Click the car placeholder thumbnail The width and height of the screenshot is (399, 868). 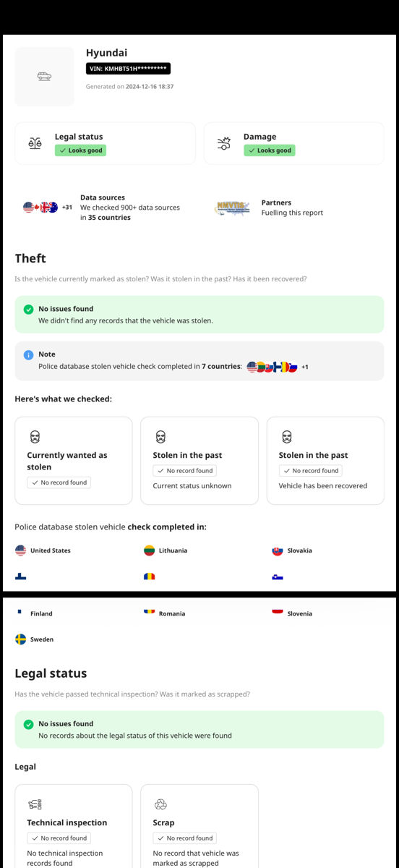[44, 77]
